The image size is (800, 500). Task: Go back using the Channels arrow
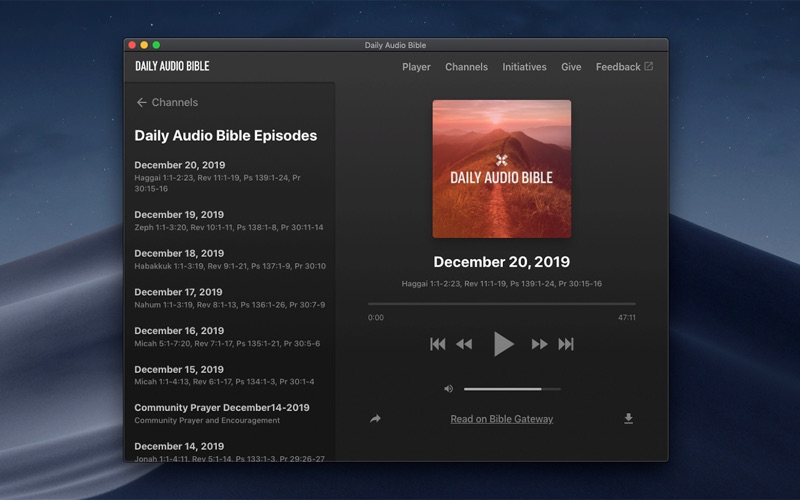141,103
